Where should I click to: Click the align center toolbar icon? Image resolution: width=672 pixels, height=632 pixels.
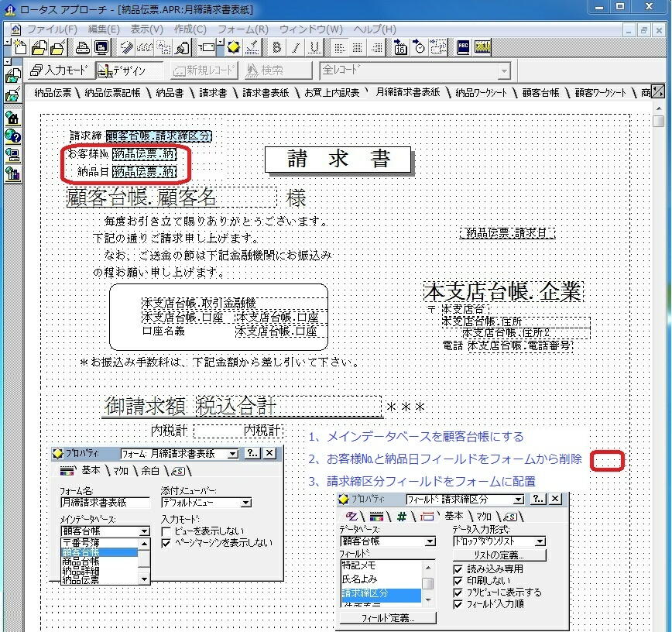tap(358, 47)
